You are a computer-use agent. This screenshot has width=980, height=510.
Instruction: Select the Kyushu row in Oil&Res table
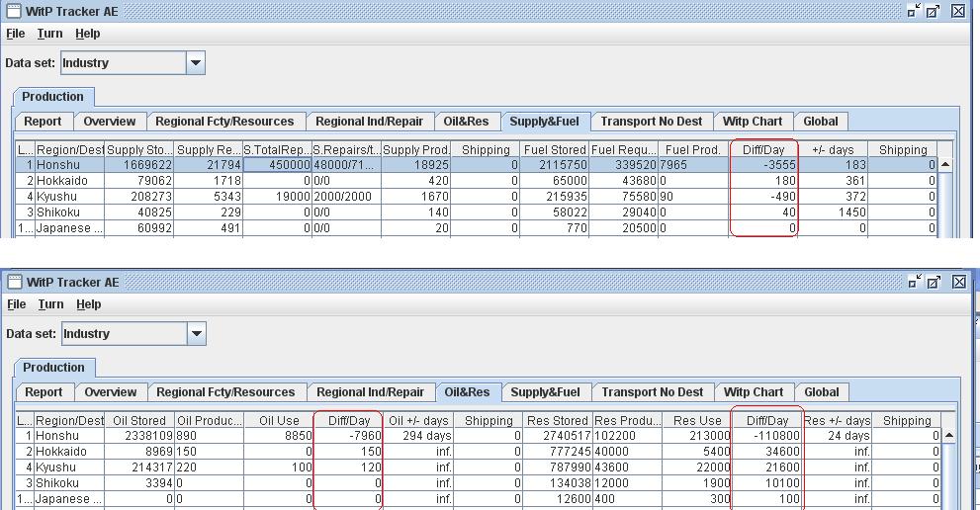coord(478,467)
